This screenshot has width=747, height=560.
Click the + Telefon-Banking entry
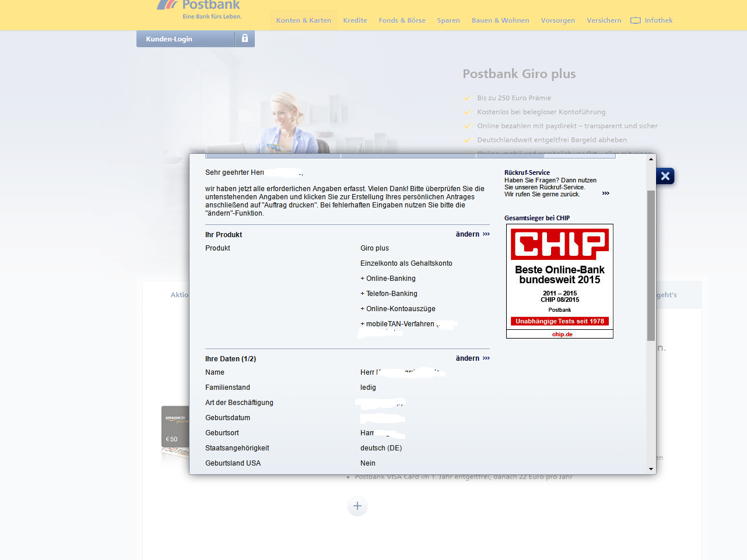pyautogui.click(x=389, y=294)
